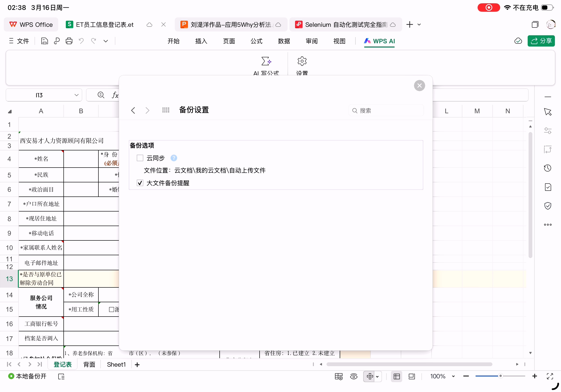Open the 数据 ribbon tab

point(284,41)
